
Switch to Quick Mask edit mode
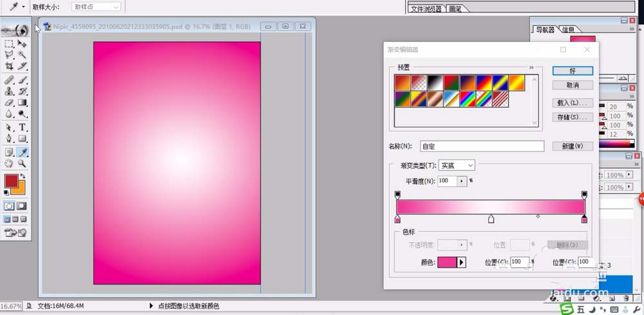click(x=22, y=205)
